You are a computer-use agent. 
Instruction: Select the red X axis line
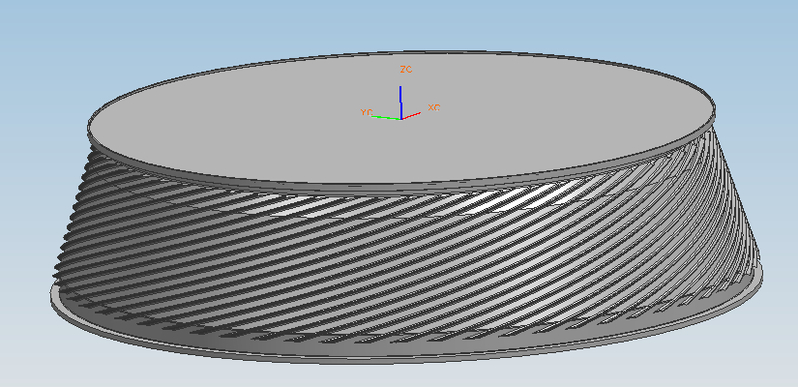[411, 116]
